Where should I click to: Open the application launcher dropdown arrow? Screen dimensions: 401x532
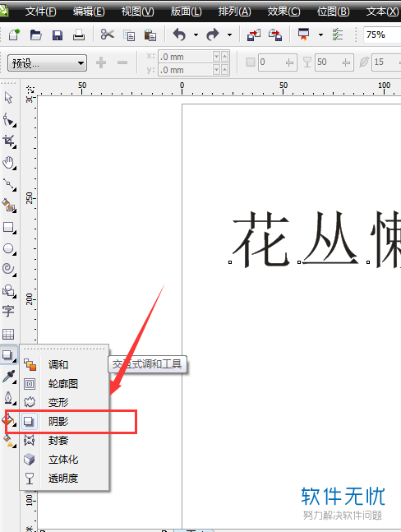[x=320, y=35]
